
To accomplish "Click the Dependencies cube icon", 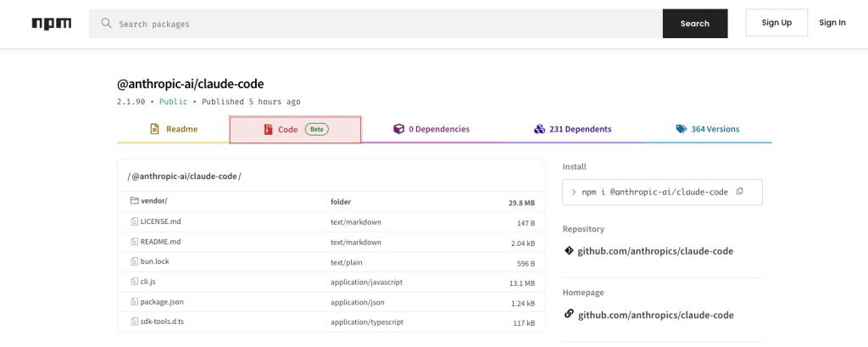I will pyautogui.click(x=398, y=129).
